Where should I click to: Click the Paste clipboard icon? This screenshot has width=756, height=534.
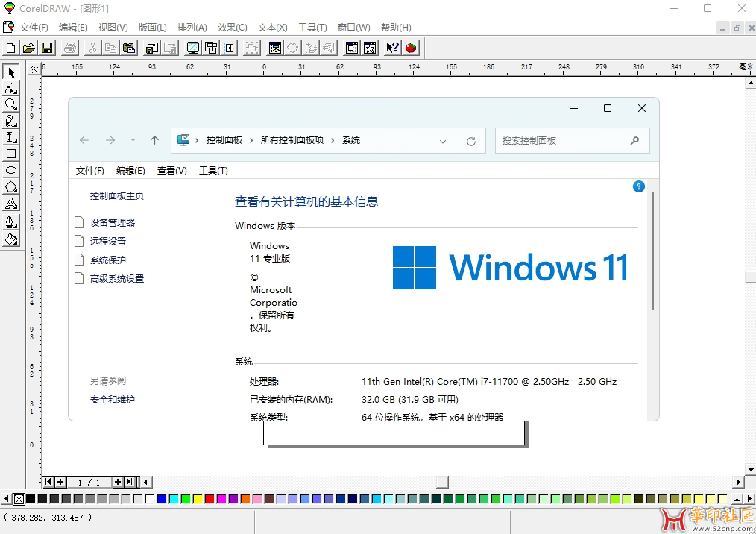tap(129, 48)
